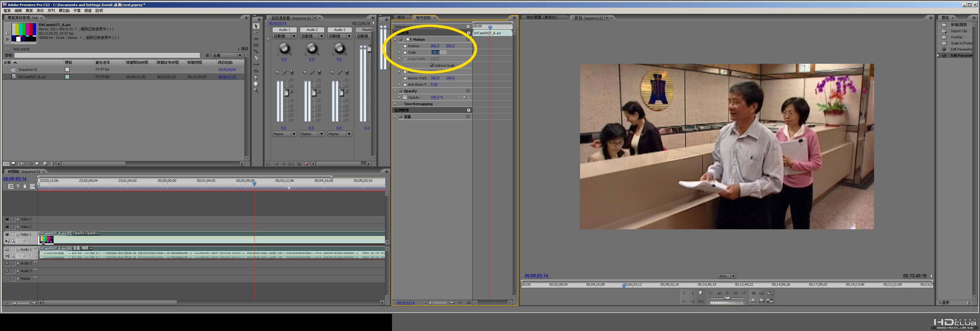This screenshot has width=980, height=331.
Task: Expand the Time Remapping effect
Action: coord(395,104)
